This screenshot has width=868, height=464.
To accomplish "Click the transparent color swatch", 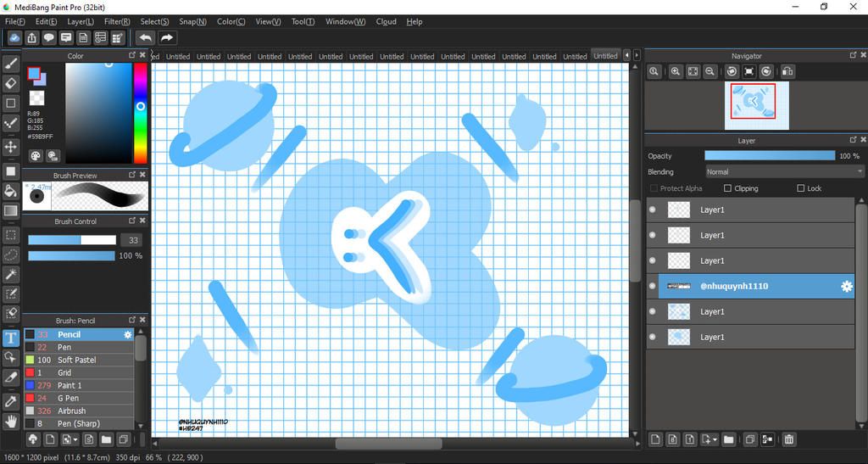I will (x=36, y=98).
